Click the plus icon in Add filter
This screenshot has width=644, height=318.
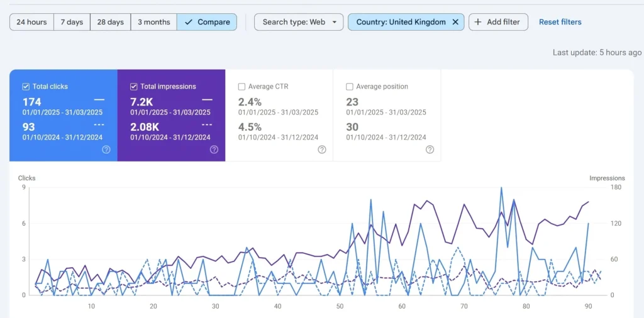click(x=478, y=22)
